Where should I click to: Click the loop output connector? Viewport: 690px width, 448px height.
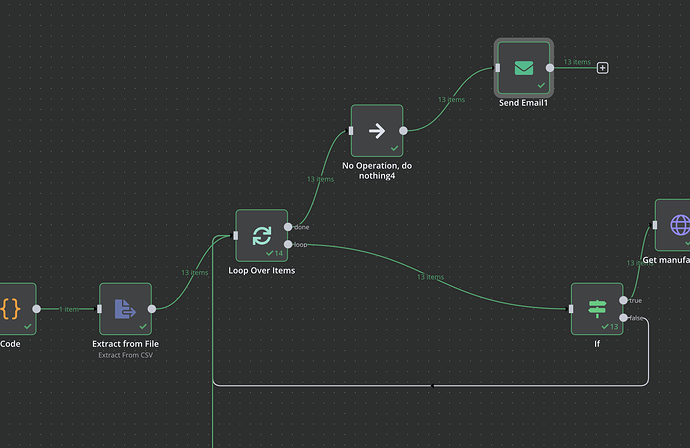coord(288,244)
